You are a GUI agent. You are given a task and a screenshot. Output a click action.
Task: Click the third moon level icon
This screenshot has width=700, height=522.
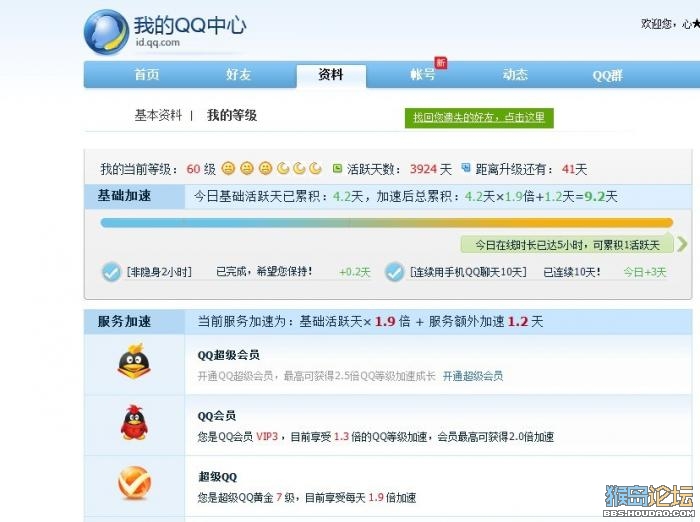click(x=315, y=168)
